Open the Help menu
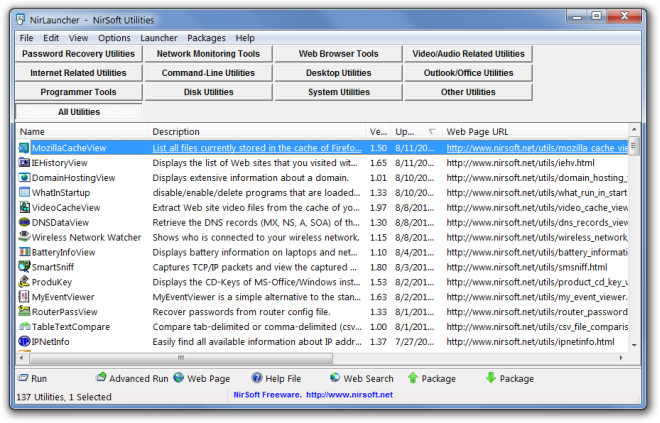This screenshot has width=660, height=423. coord(245,38)
